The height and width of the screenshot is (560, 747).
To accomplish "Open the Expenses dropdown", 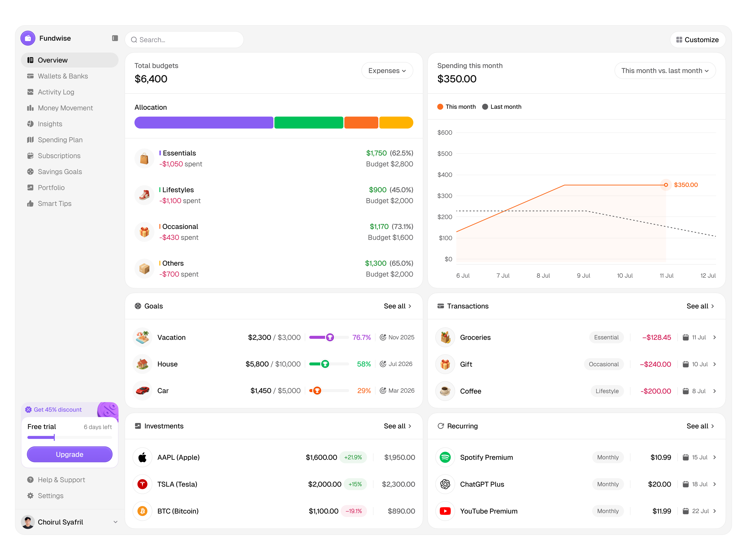I will [387, 71].
